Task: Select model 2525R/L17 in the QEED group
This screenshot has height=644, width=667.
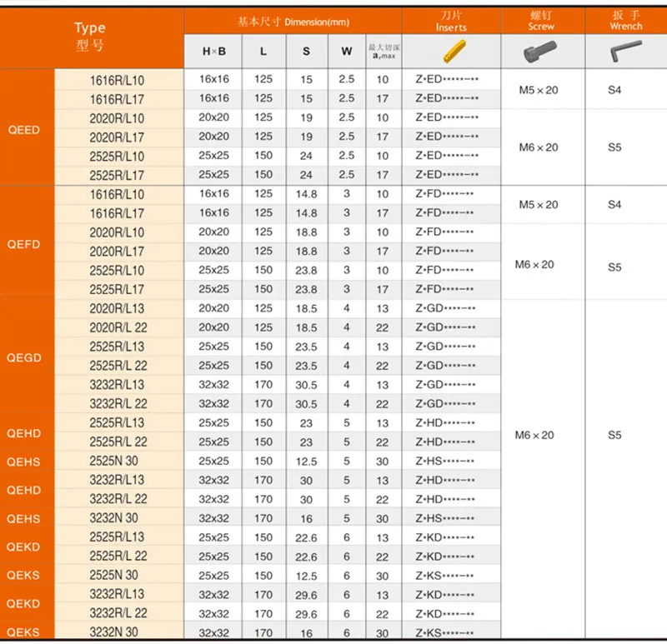Action: coord(117,175)
